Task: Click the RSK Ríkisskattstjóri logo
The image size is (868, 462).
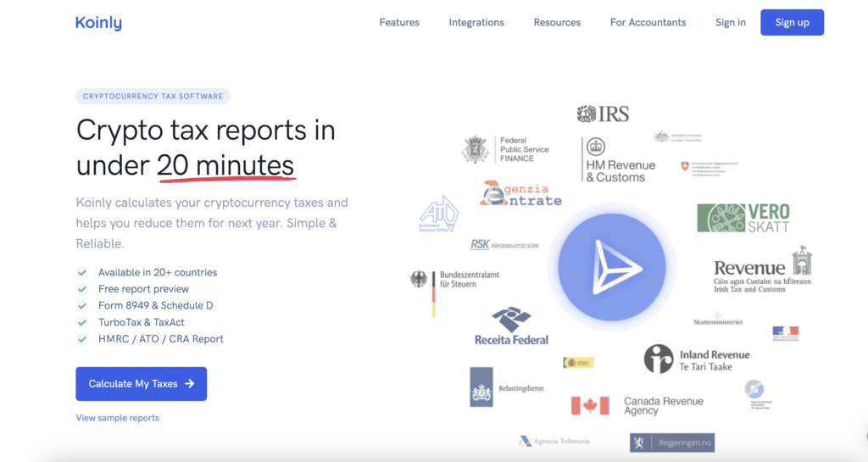Action: [504, 244]
